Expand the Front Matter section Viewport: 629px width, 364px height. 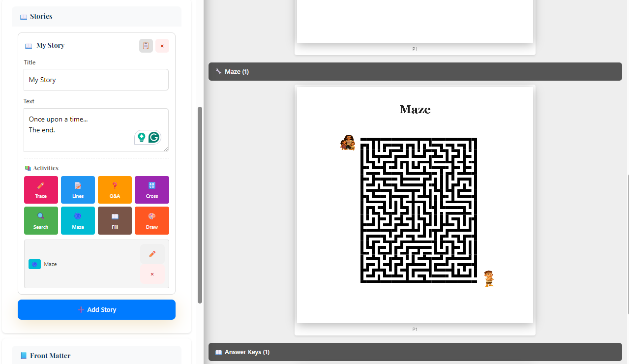click(96, 355)
